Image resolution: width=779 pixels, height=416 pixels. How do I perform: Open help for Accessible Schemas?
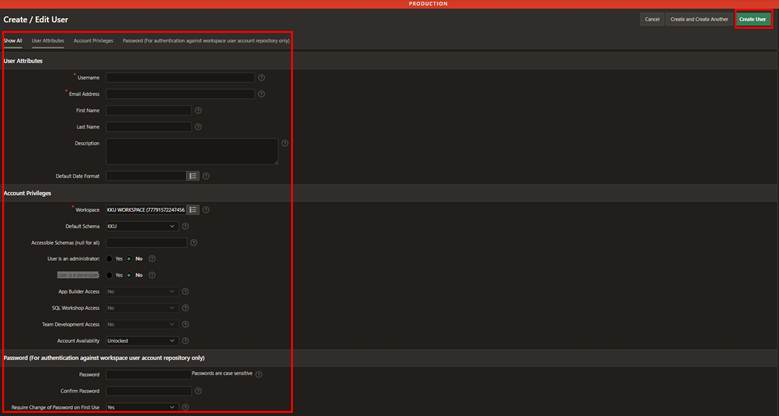click(194, 243)
